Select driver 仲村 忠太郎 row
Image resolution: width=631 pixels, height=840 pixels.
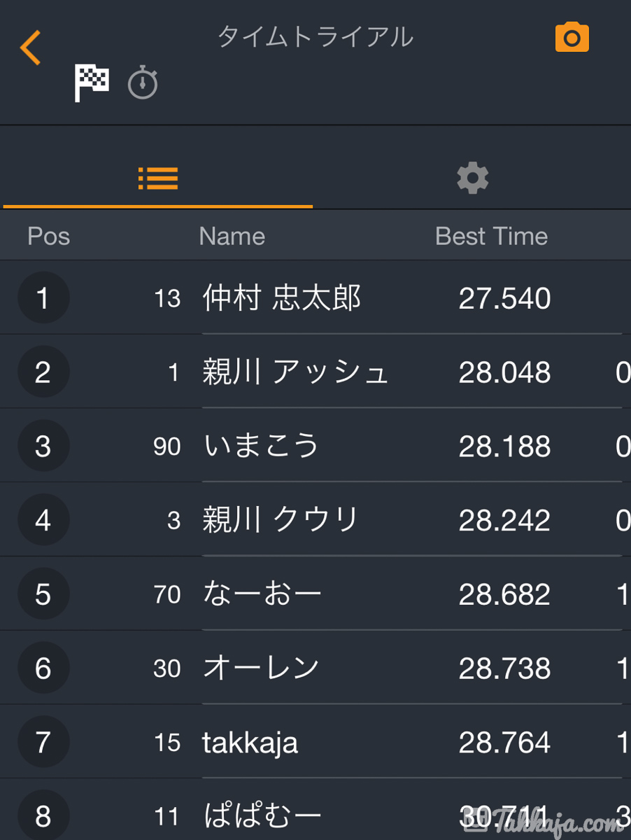tap(281, 298)
